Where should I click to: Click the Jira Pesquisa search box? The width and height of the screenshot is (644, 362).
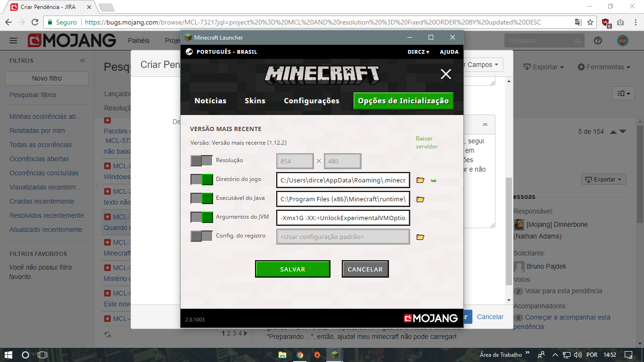pos(545,41)
